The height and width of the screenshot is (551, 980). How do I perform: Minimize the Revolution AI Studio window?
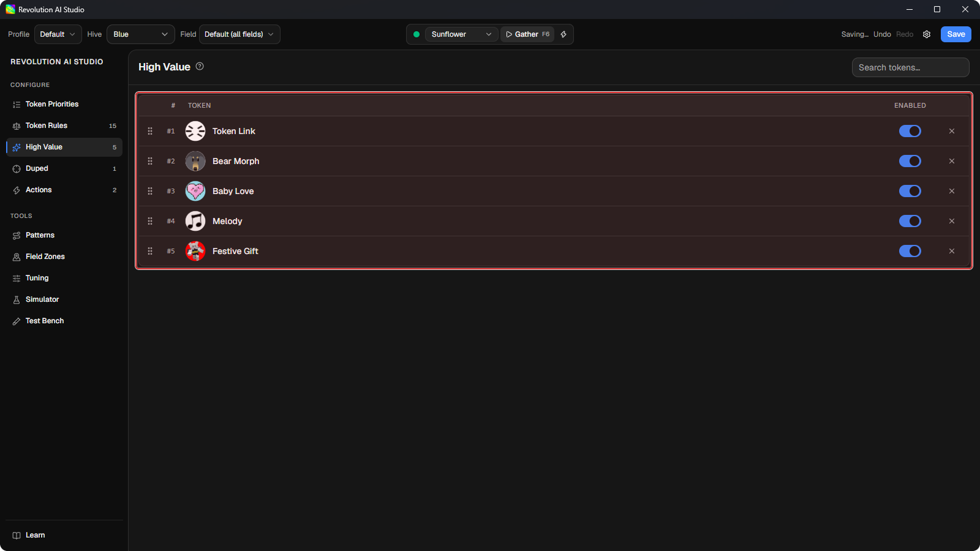(x=910, y=9)
